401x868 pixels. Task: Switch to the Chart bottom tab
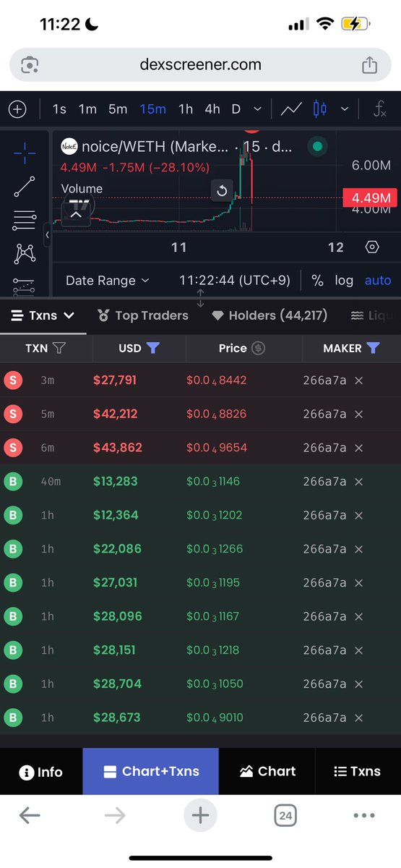pyautogui.click(x=268, y=772)
